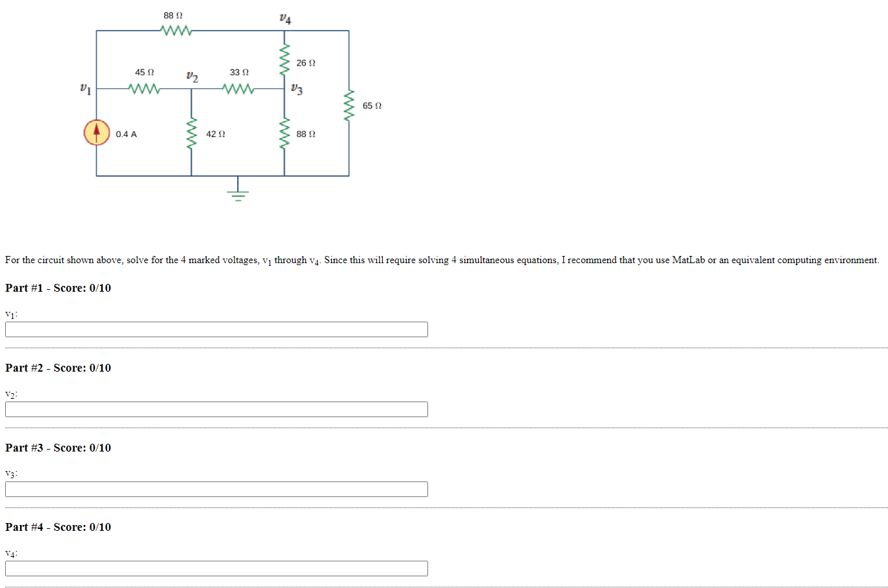Click the 0.4 A current source symbol
Screen dimensions: 888x588
(96, 132)
